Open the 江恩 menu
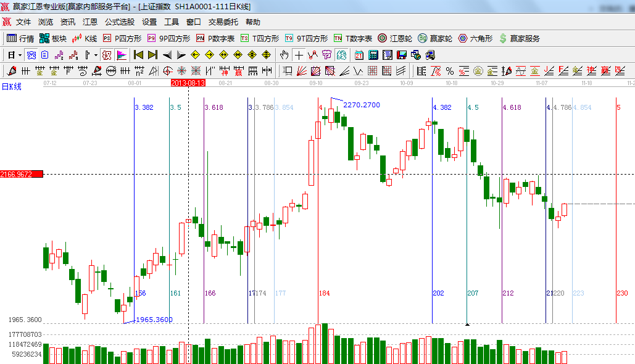This screenshot has width=635, height=364. 90,22
